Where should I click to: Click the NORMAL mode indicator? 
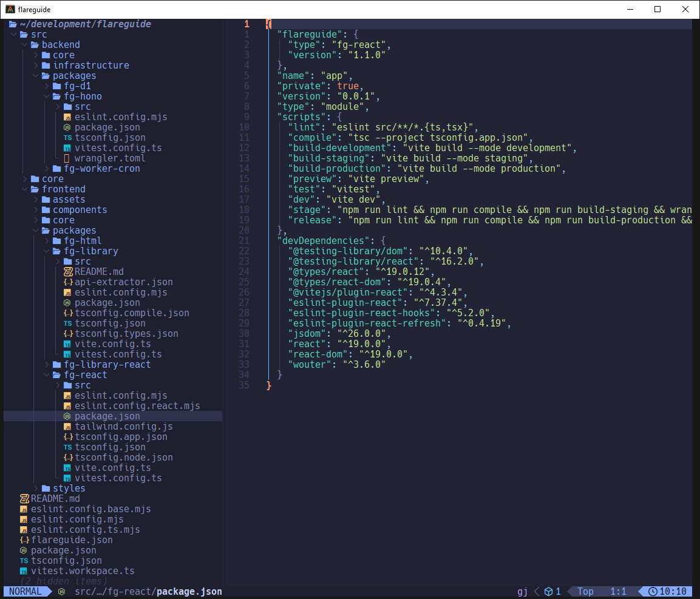[x=25, y=591]
